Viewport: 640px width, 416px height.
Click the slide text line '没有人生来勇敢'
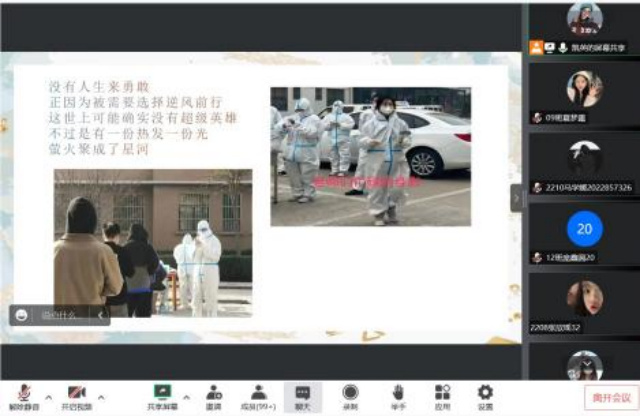tap(99, 87)
